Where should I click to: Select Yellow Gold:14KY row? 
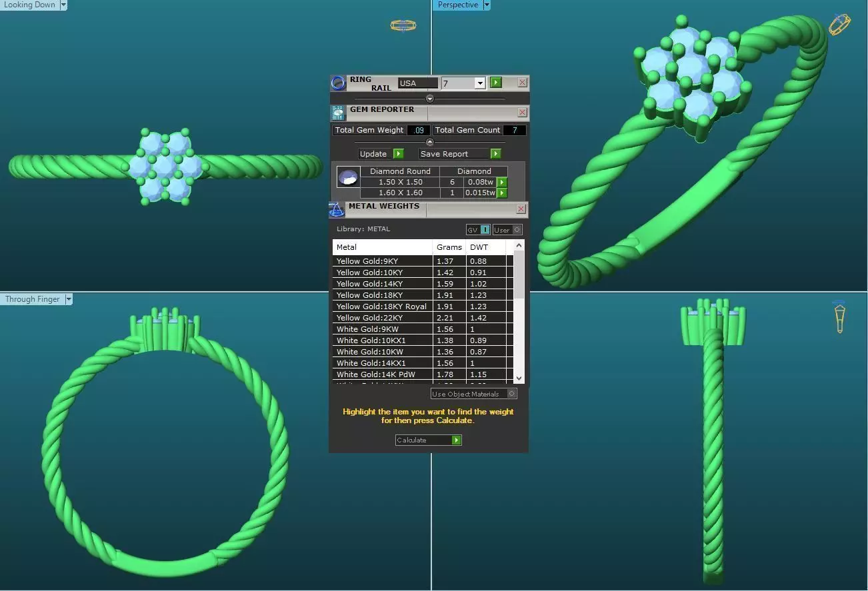(422, 284)
